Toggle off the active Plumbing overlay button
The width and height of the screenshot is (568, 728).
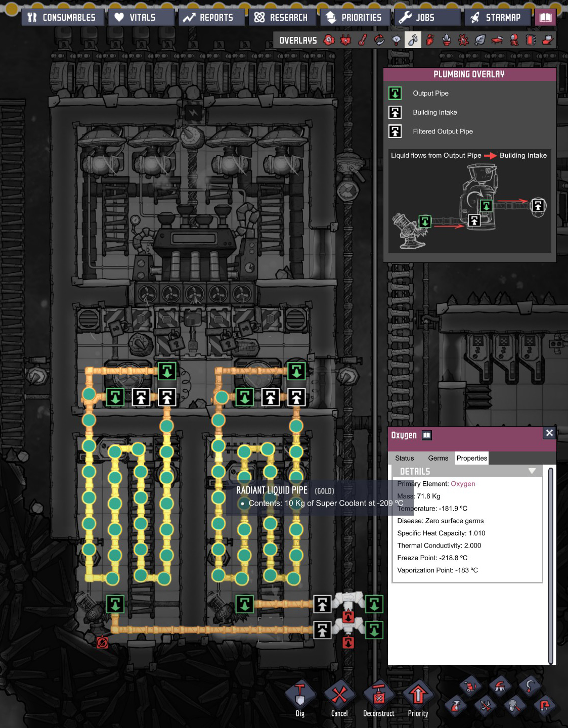click(x=413, y=40)
